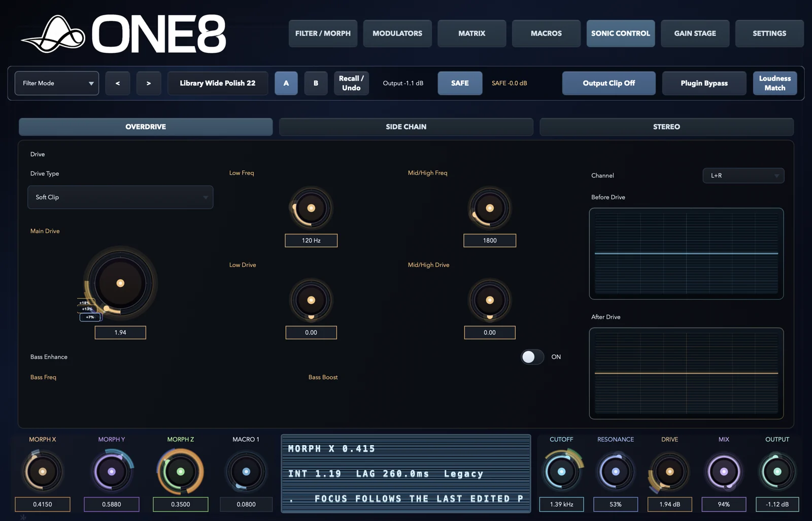Open the Filter Mode dropdown

[x=57, y=83]
